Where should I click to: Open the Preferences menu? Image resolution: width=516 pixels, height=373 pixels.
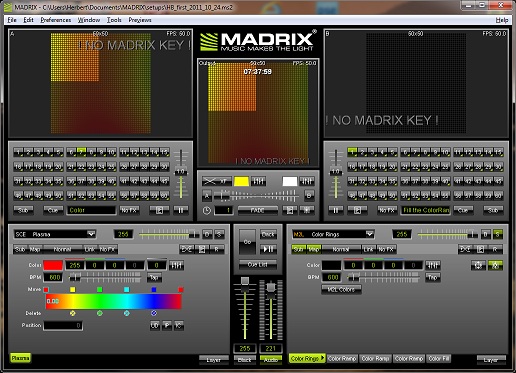coord(56,20)
